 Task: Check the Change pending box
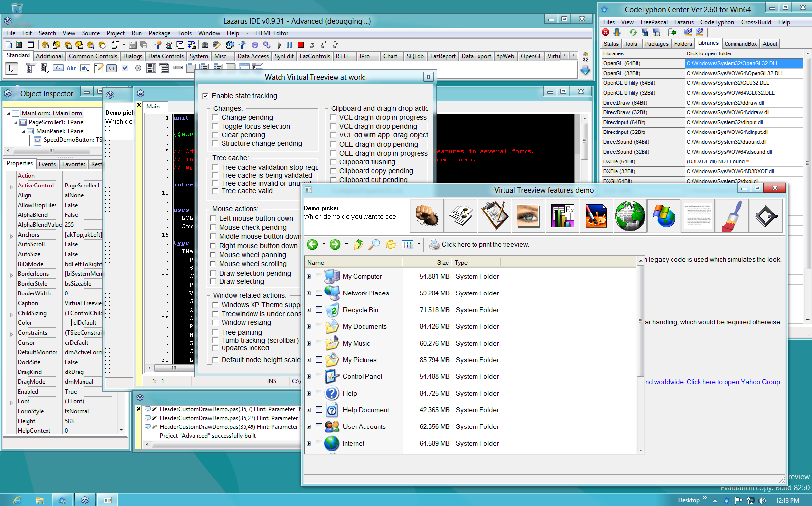pos(215,117)
